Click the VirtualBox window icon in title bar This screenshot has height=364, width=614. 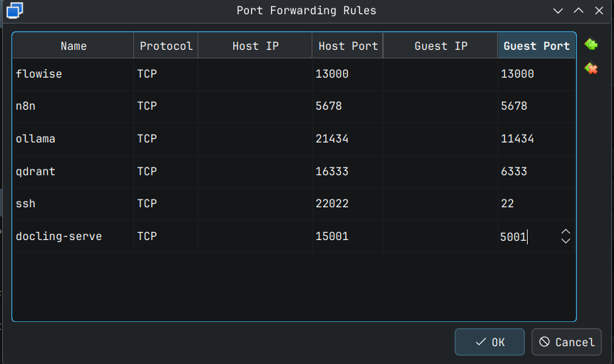pos(14,10)
